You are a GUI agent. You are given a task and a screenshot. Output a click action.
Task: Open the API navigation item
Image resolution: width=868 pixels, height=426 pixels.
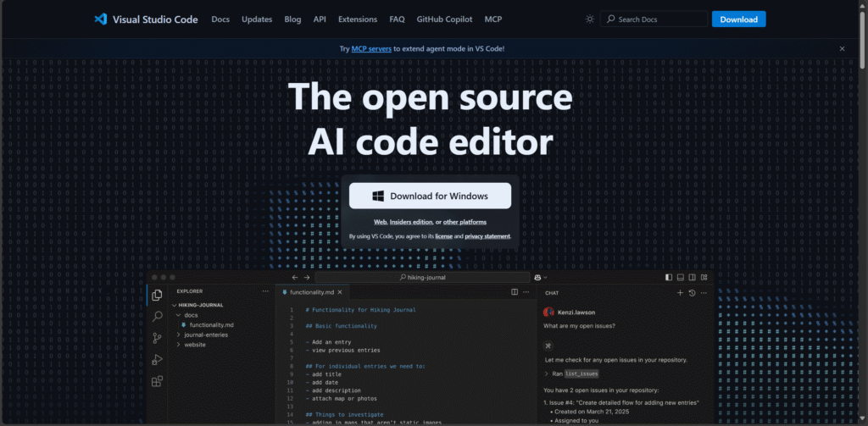320,19
